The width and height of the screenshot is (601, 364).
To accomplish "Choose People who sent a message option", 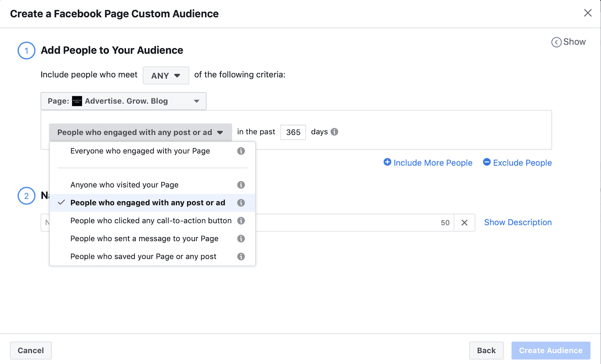I will click(153, 239).
